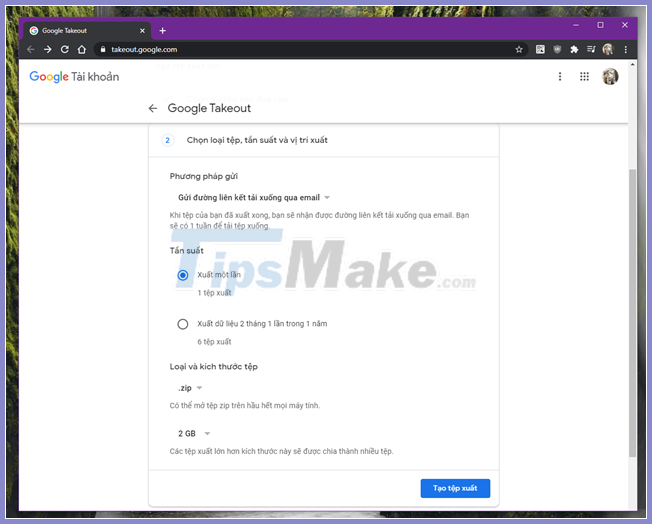Open the Extensions puzzle piece menu
The image size is (652, 524).
pyautogui.click(x=574, y=49)
